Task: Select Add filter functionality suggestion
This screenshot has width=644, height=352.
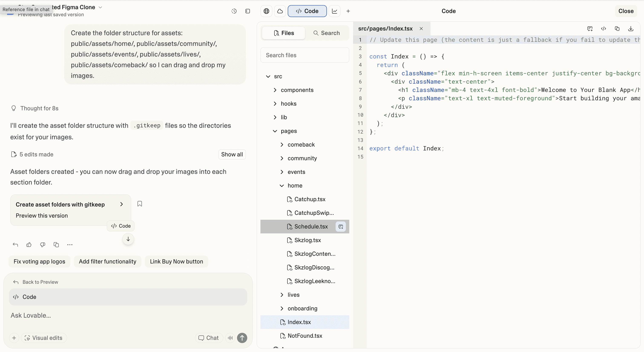Action: (108, 261)
